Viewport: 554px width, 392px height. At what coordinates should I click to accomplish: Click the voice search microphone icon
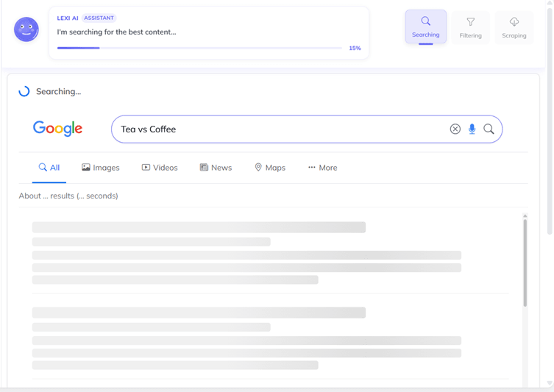pyautogui.click(x=472, y=129)
